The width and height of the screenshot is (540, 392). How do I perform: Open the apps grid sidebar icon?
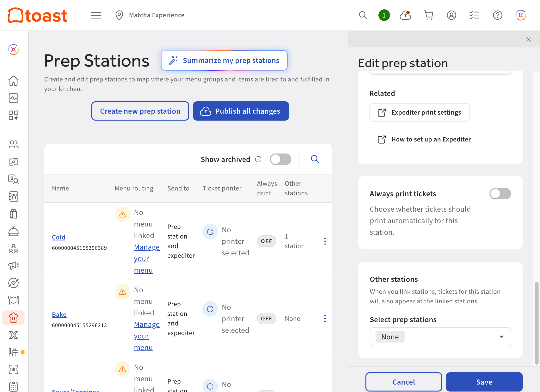click(13, 115)
